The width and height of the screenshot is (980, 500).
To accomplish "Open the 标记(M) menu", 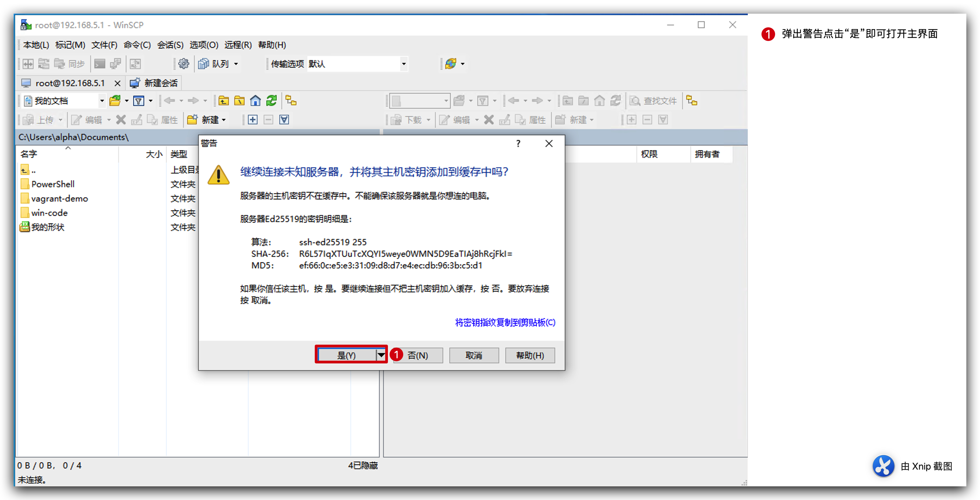I will (x=70, y=45).
